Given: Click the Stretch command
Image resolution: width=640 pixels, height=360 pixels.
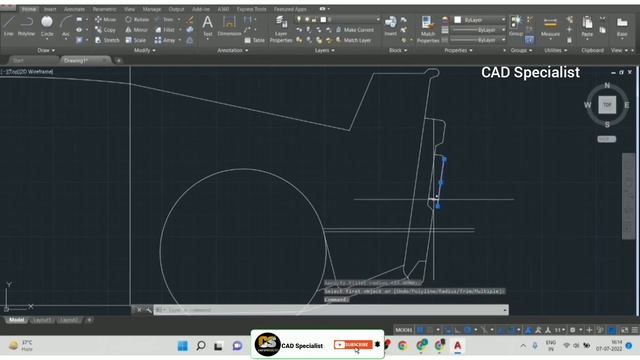Looking at the screenshot, I should (x=107, y=40).
